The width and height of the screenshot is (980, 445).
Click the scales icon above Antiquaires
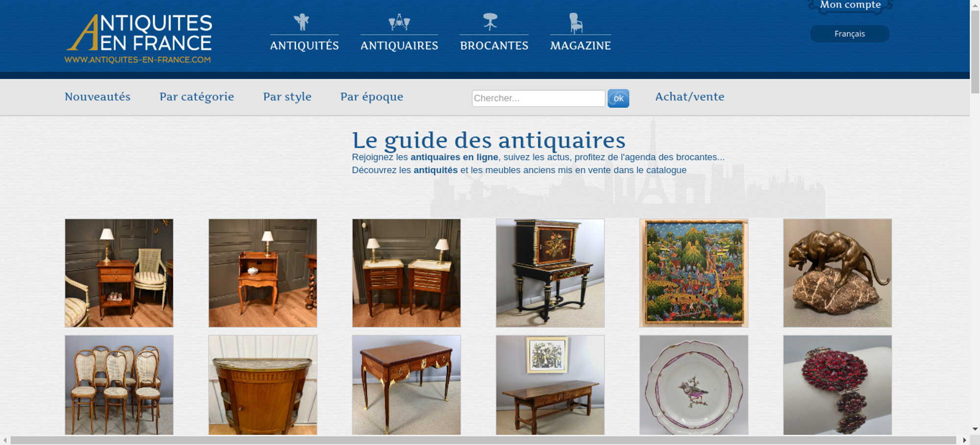point(399,22)
